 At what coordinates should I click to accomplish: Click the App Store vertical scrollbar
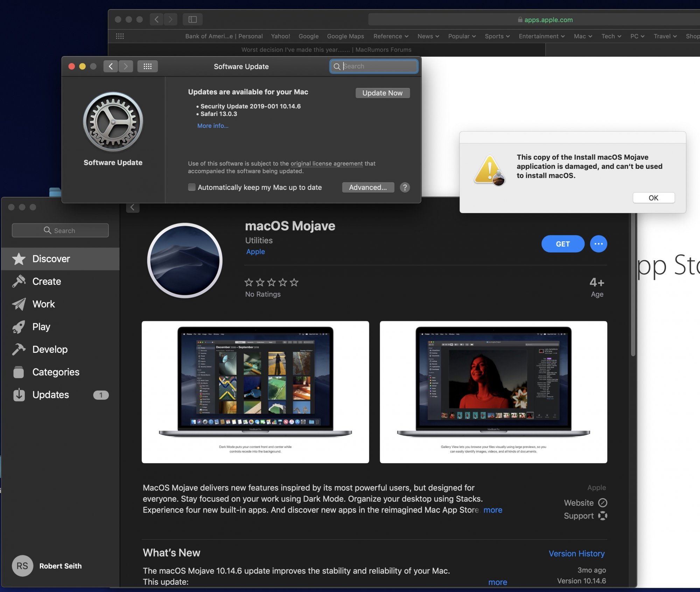(x=633, y=284)
